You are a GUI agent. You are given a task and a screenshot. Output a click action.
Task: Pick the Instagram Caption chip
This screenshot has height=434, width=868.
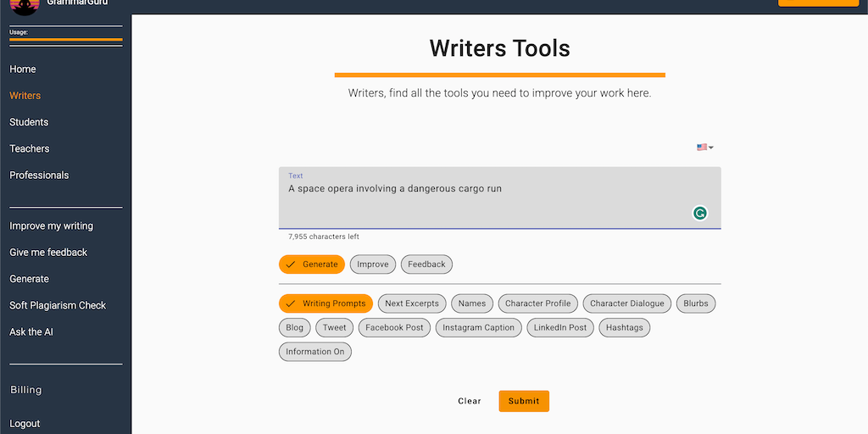coord(478,327)
